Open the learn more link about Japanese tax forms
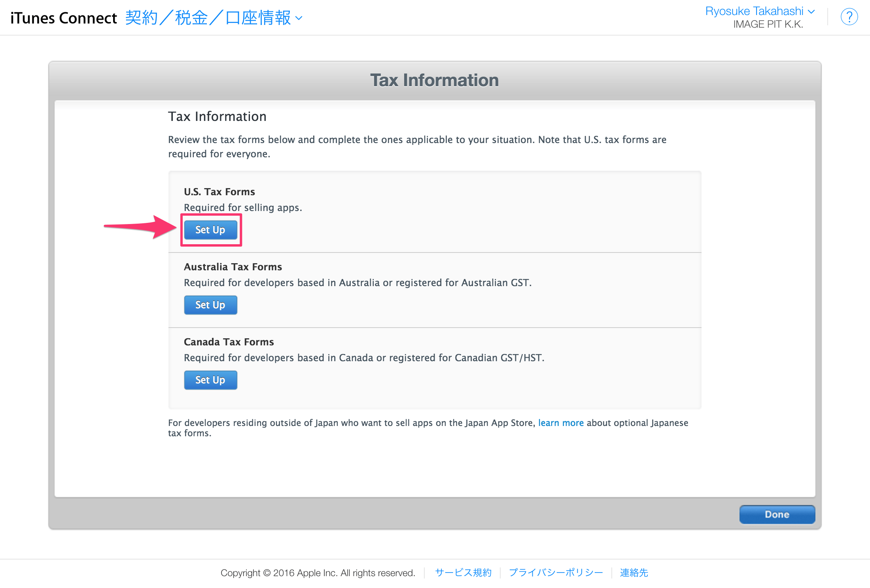The width and height of the screenshot is (870, 588). [561, 423]
